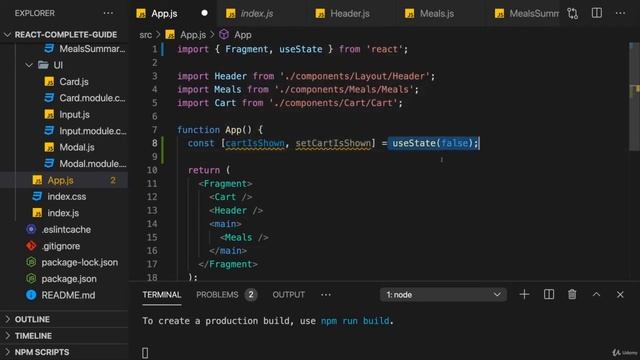Click src in the breadcrumb path

[x=145, y=35]
